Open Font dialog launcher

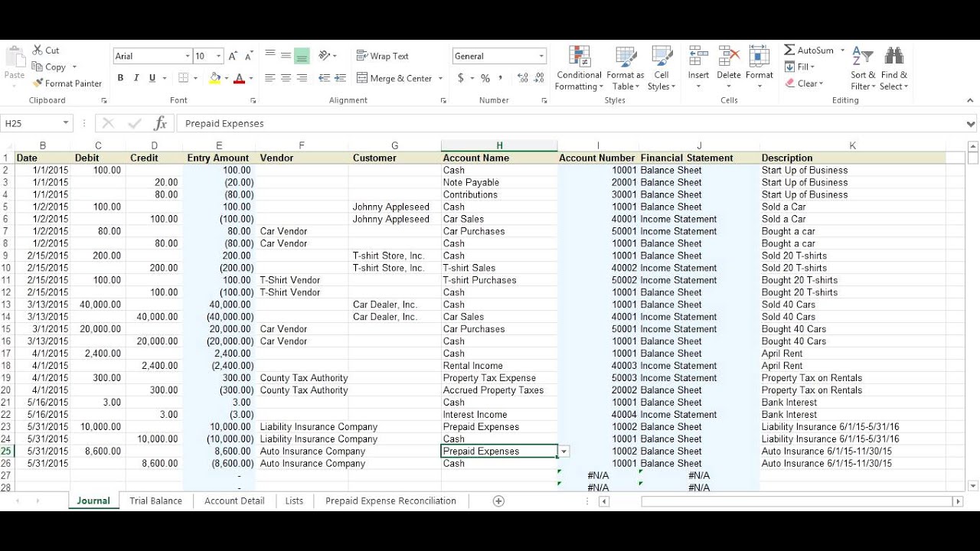coord(253,100)
